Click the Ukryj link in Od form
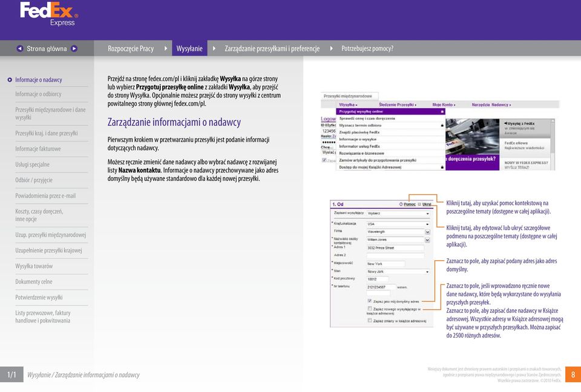 [x=427, y=204]
